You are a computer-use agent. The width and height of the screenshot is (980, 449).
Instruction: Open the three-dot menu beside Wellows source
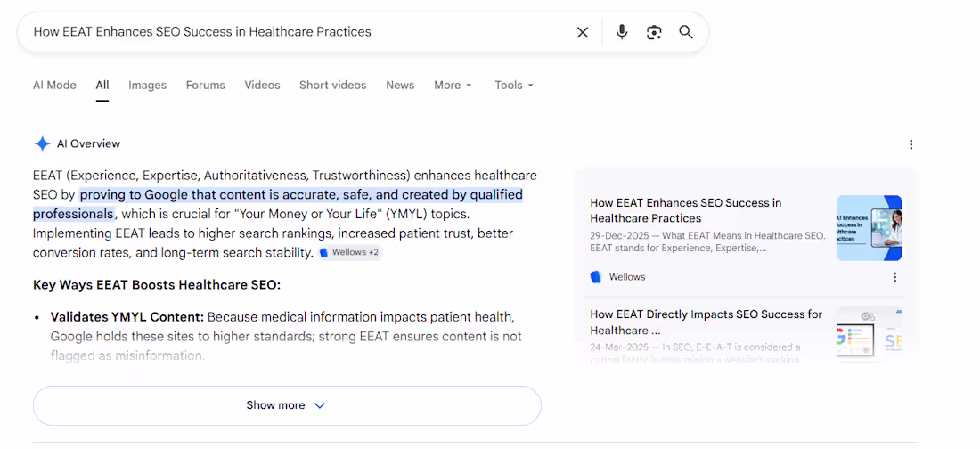point(895,277)
